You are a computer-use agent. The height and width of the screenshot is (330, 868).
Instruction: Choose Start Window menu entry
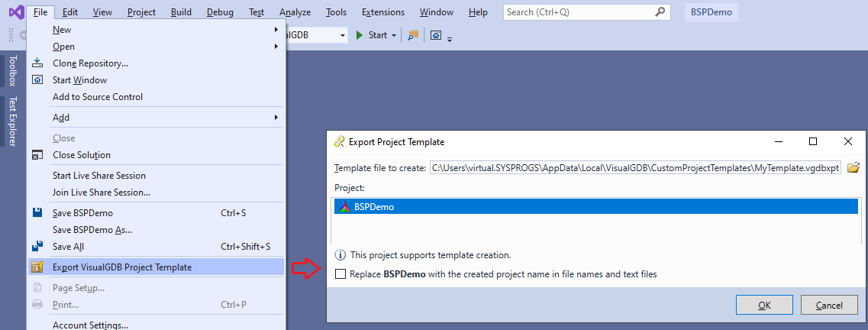pyautogui.click(x=156, y=79)
